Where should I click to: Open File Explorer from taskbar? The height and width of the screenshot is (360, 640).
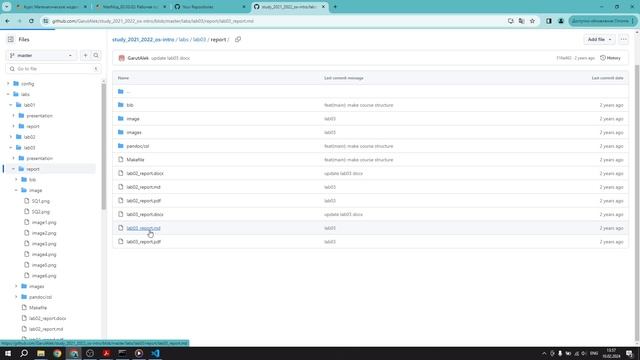pyautogui.click(x=41, y=353)
